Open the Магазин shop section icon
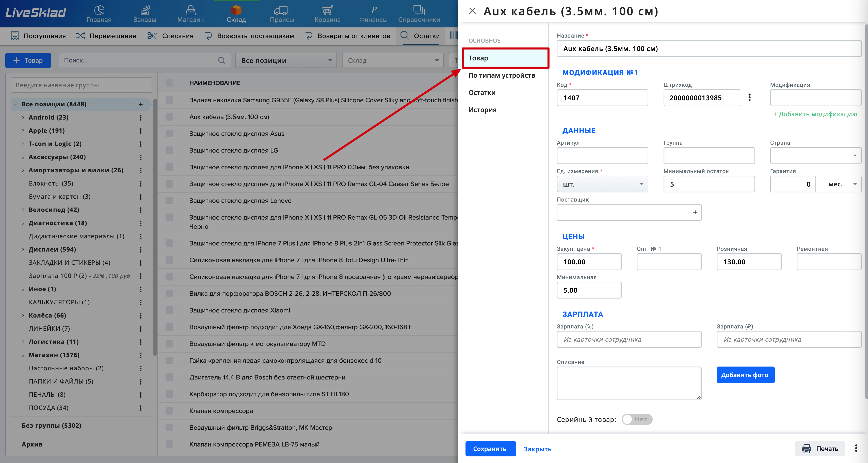The height and width of the screenshot is (463, 868). click(x=190, y=14)
